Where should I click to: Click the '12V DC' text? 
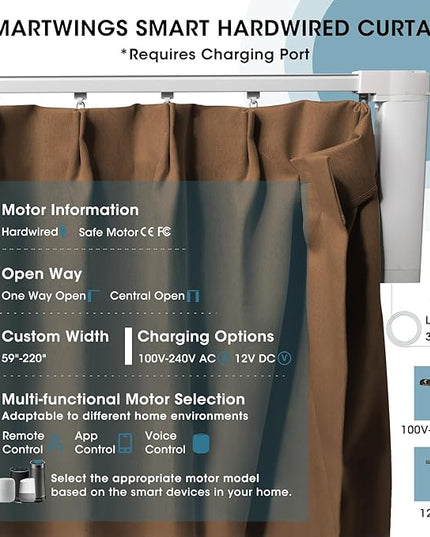tap(255, 359)
